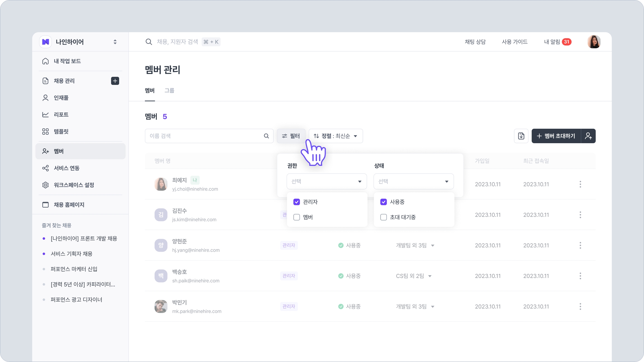Open the profile avatar menu
Screen dimensions: 644x362
pos(594,42)
